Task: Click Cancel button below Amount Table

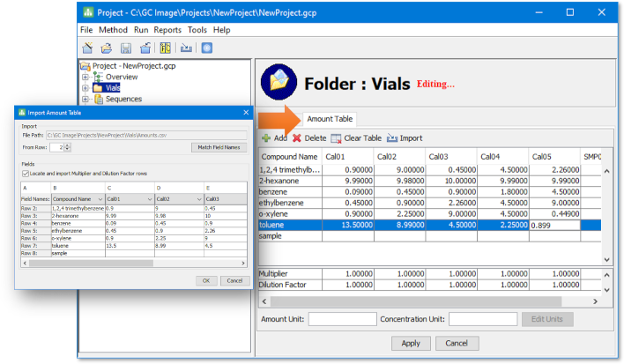Action: pos(457,343)
